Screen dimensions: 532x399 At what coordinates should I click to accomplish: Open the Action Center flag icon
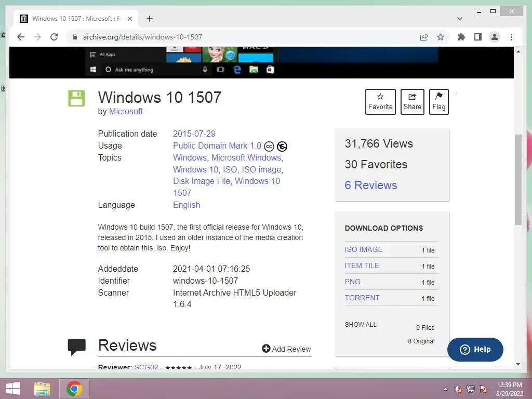tap(483, 389)
